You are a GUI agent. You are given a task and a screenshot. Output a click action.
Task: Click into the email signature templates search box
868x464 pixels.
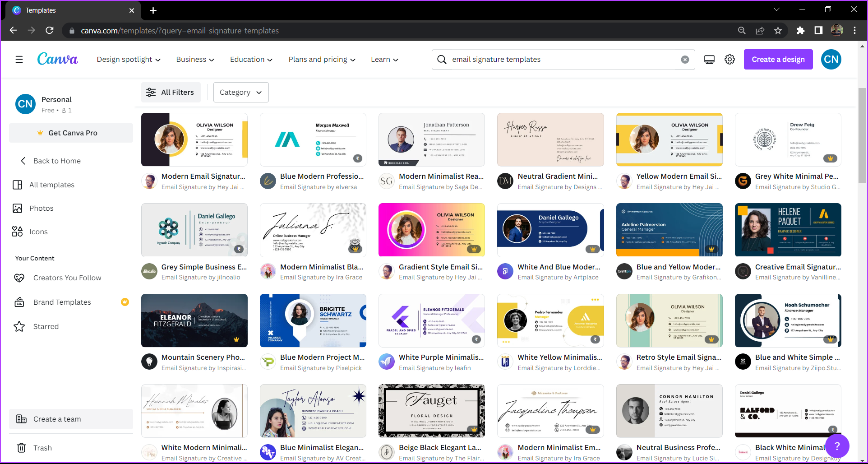pyautogui.click(x=559, y=60)
